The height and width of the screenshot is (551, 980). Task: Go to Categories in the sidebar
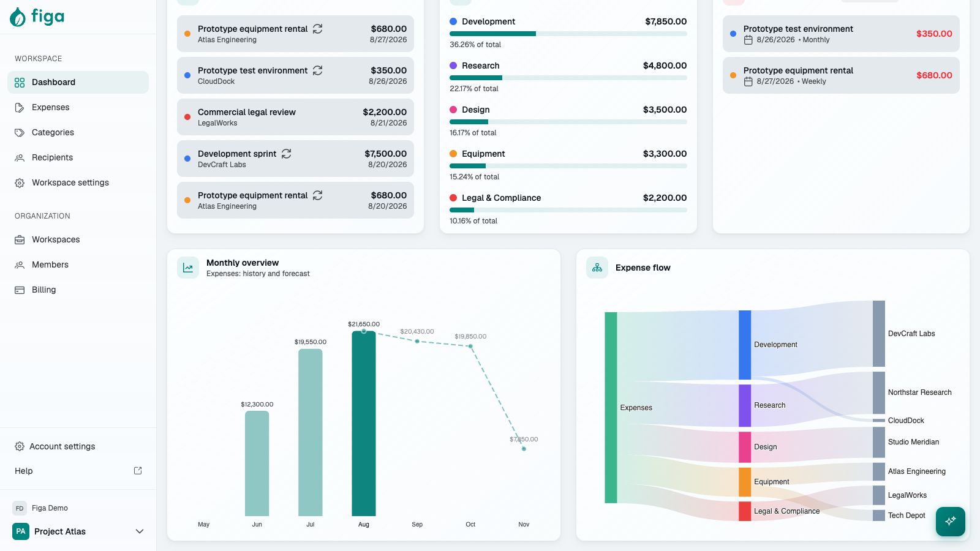[78, 132]
